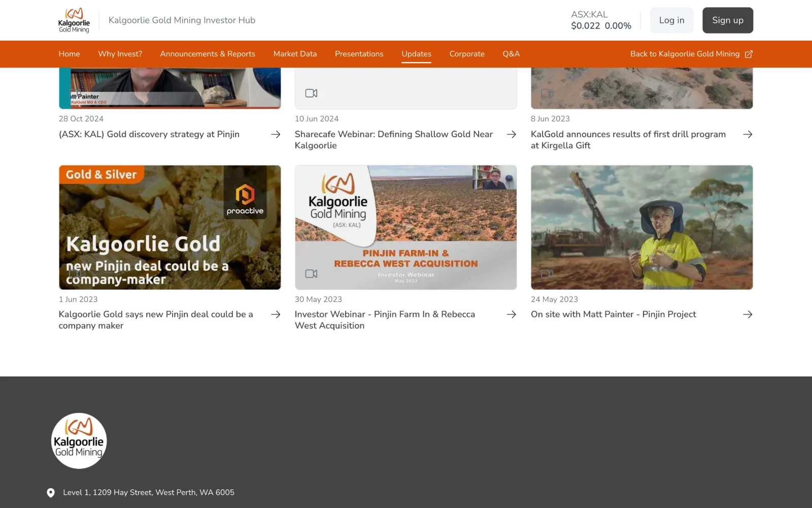Select Presentations in the nav bar
Viewport: 812px width, 508px height.
click(359, 54)
